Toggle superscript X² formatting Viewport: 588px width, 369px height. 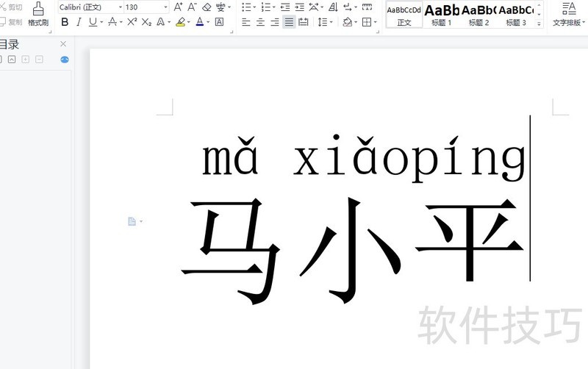132,22
